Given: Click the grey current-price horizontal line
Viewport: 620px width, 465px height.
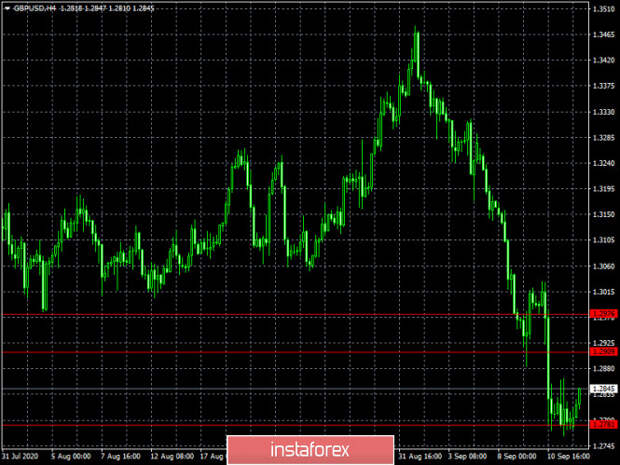Looking at the screenshot, I should point(295,389).
